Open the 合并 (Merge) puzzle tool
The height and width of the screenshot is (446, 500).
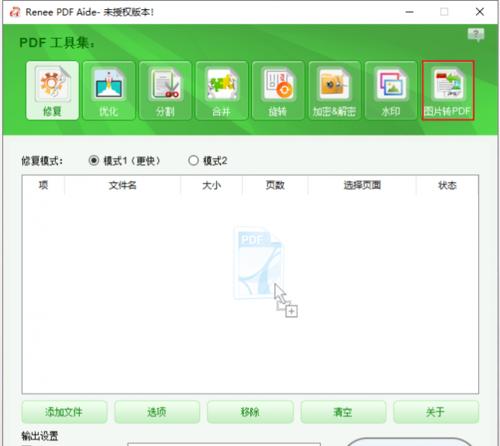click(222, 90)
